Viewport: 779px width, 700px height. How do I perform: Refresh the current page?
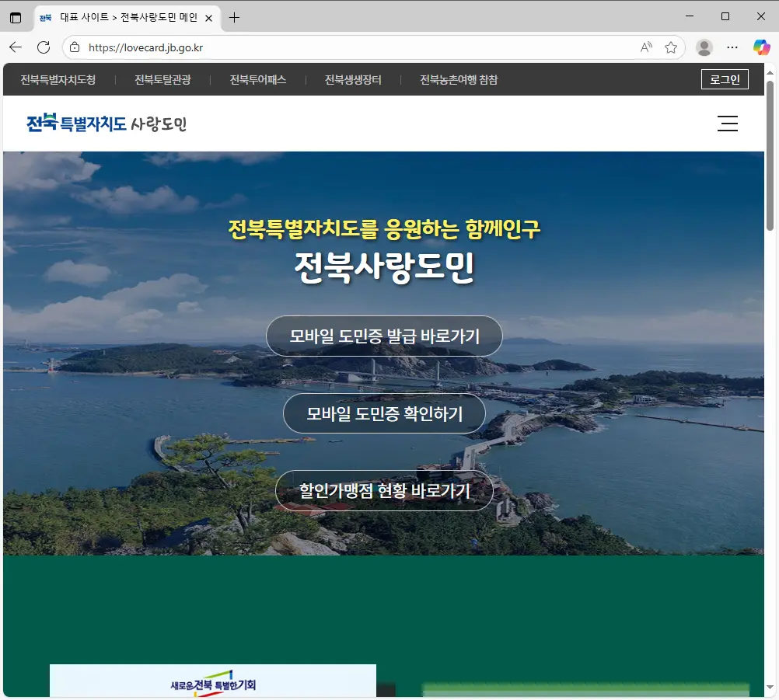[x=44, y=47]
